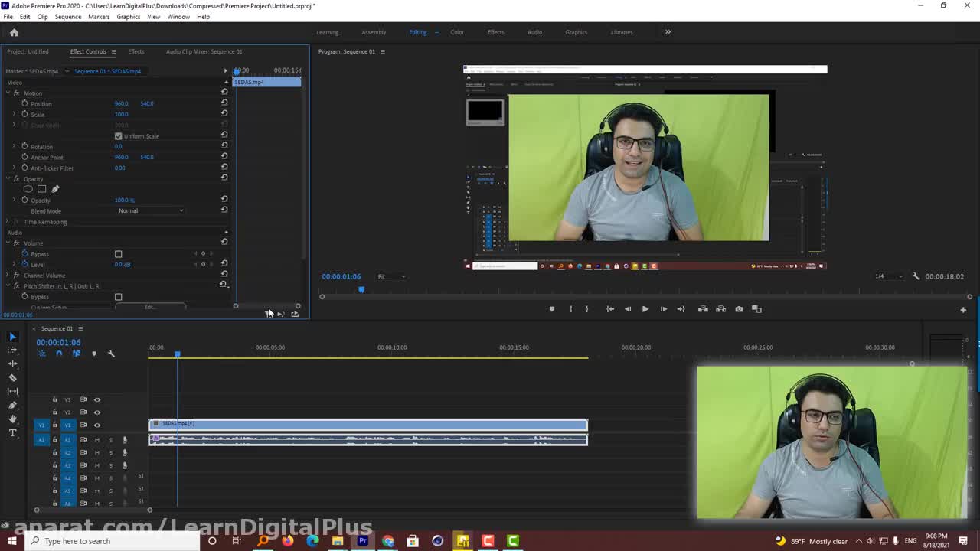Viewport: 980px width, 551px height.
Task: Open timeline display settings wrench
Action: (x=111, y=354)
